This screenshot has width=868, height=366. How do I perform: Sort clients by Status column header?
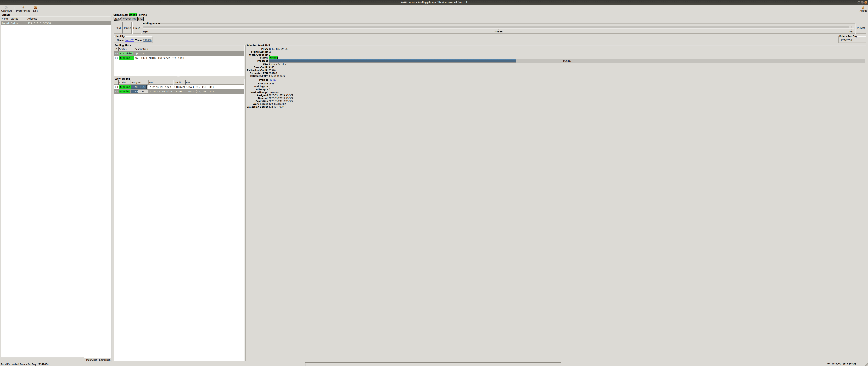[x=18, y=19]
